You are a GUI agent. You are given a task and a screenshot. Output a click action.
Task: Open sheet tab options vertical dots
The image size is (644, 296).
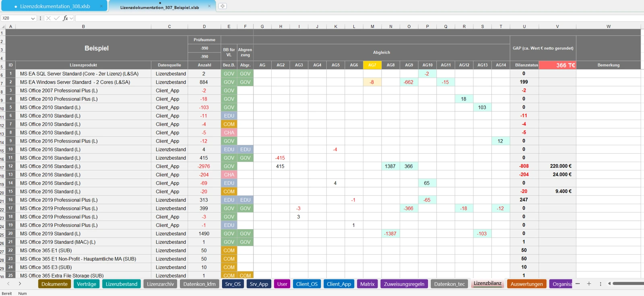(601, 284)
